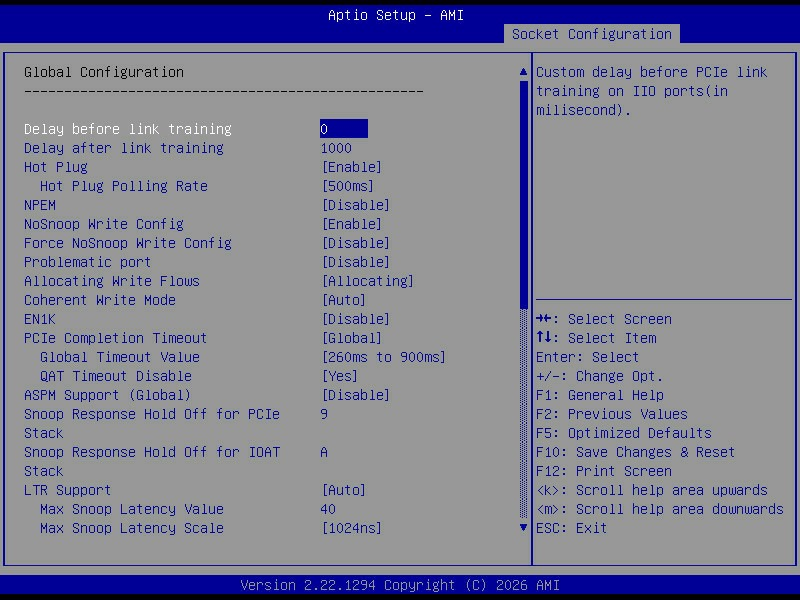800x600 pixels.
Task: Click F10: Save Changes & Reset hint
Action: (635, 453)
